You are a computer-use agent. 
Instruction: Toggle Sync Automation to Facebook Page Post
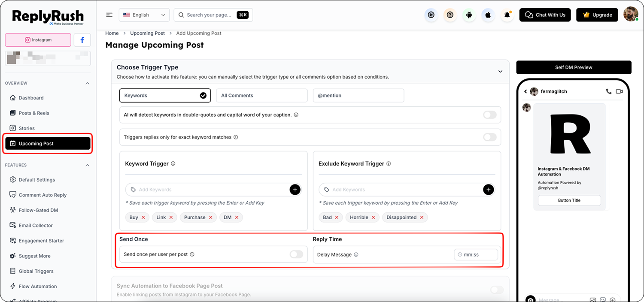[x=497, y=290]
